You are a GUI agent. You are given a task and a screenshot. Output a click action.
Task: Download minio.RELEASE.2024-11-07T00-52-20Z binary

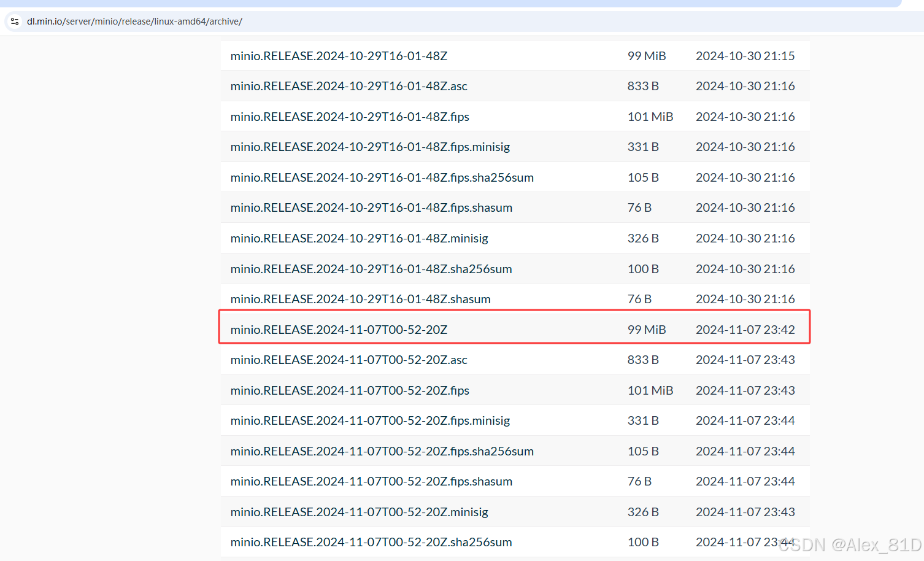(x=339, y=330)
